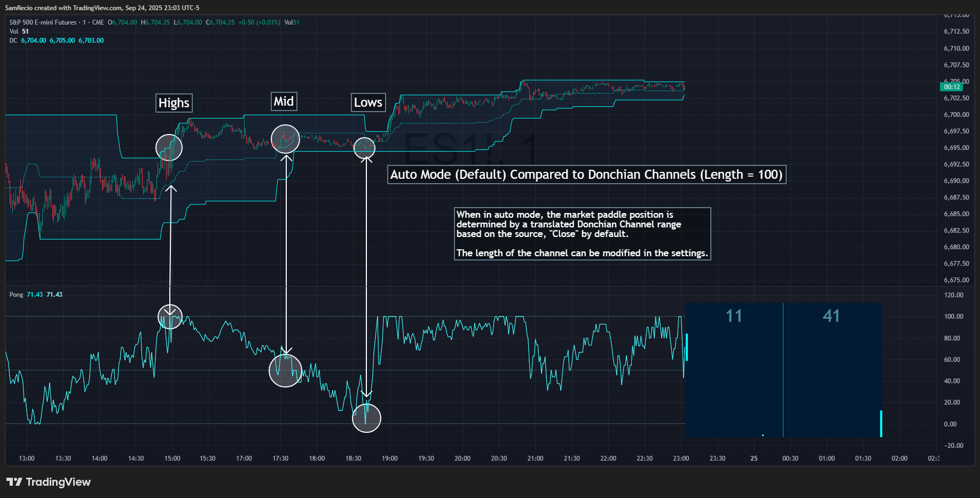Screen dimensions: 980x498
Task: Click the 6,695.00 price axis label
Action: [957, 148]
